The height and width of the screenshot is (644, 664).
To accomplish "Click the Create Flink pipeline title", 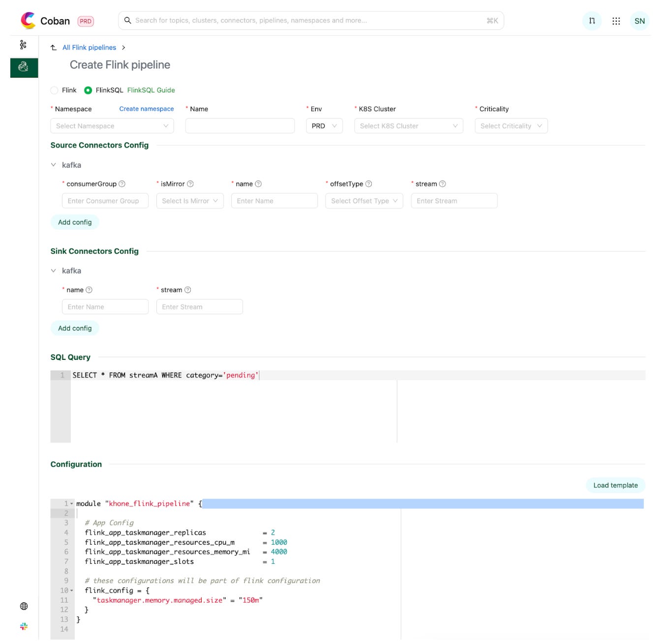I will (x=120, y=65).
